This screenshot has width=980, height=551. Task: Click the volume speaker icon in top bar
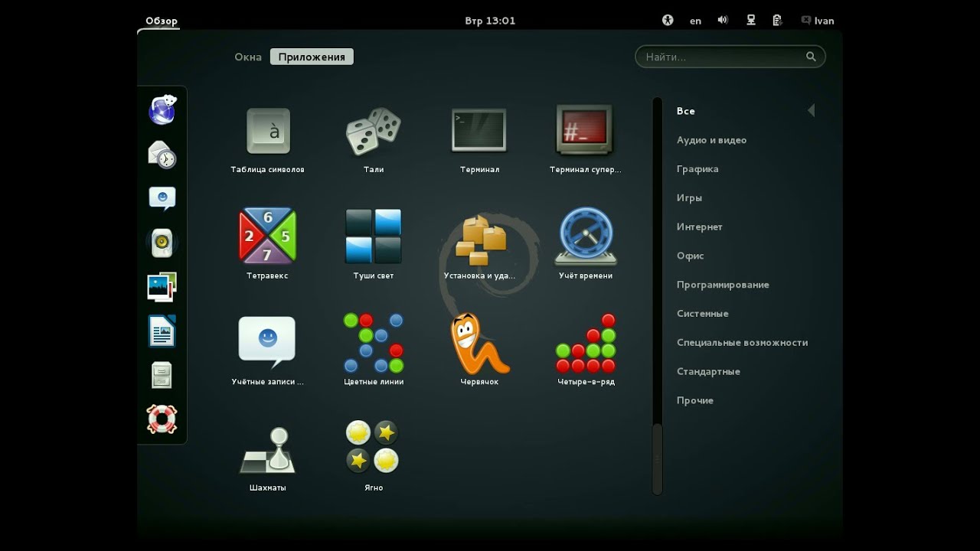723,21
